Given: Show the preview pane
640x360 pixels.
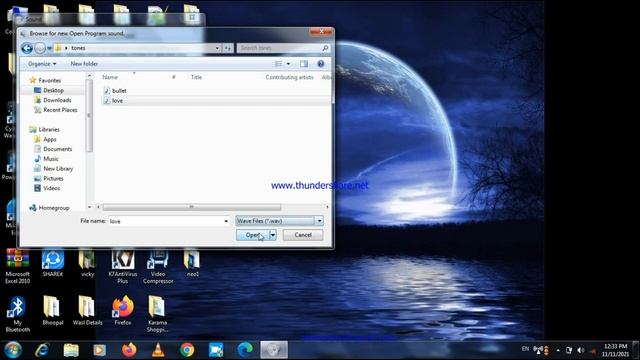Looking at the screenshot, I should pyautogui.click(x=304, y=64).
